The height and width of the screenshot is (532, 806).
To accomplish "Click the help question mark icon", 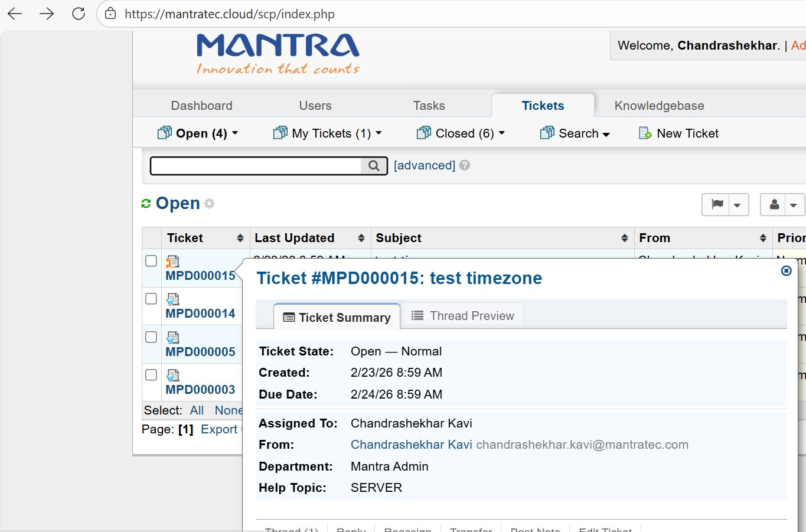I will [x=465, y=165].
